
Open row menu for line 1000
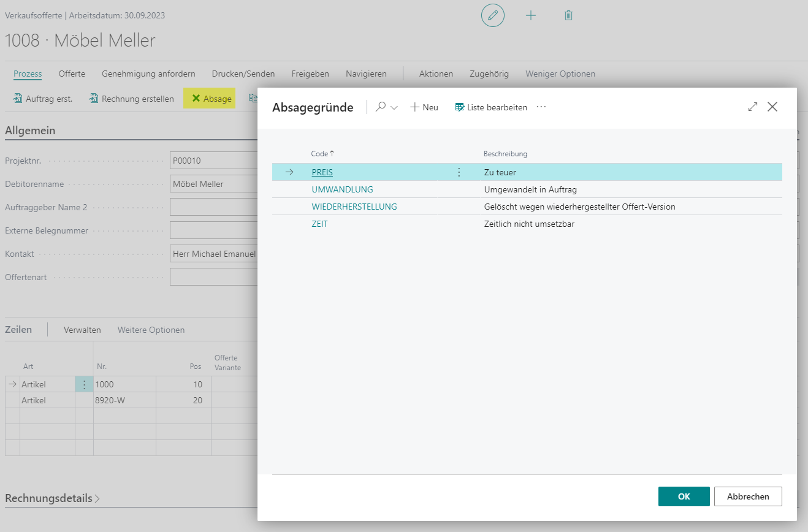click(x=84, y=384)
